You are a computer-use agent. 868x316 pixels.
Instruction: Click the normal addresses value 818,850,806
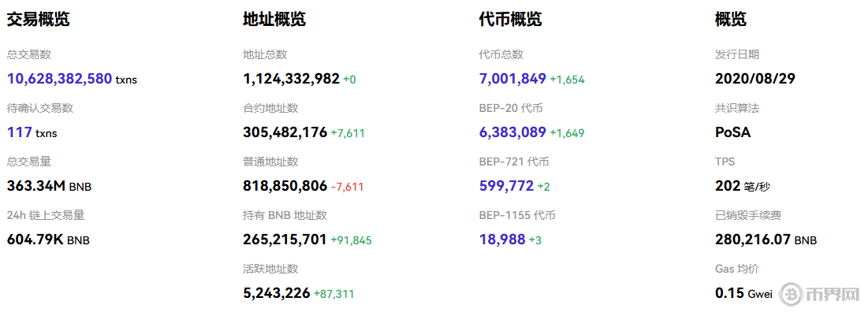pyautogui.click(x=285, y=186)
